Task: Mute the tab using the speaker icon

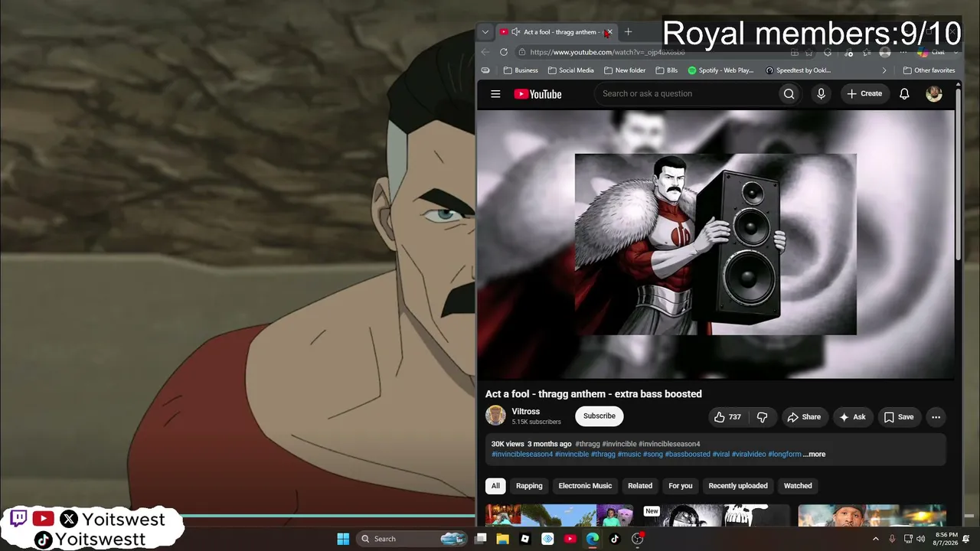Action: click(515, 32)
